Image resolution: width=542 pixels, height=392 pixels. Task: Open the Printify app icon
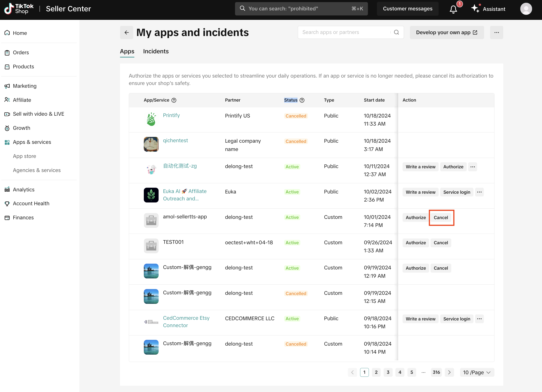pos(151,119)
